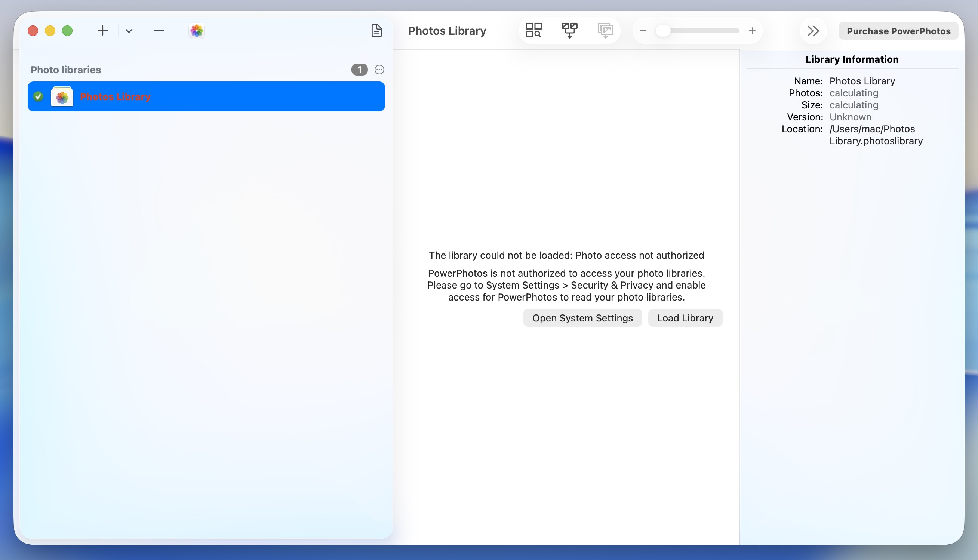978x560 pixels.
Task: Open Photos app via flower icon
Action: click(197, 31)
